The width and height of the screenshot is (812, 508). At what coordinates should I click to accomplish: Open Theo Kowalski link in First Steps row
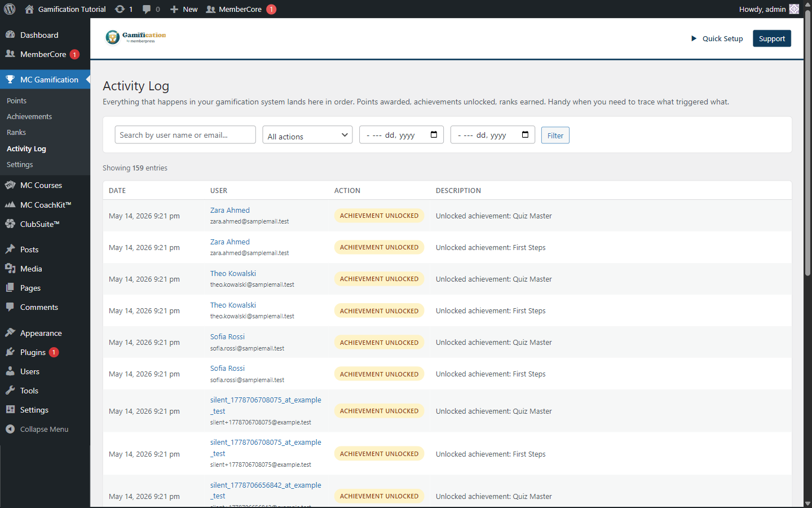pyautogui.click(x=233, y=305)
